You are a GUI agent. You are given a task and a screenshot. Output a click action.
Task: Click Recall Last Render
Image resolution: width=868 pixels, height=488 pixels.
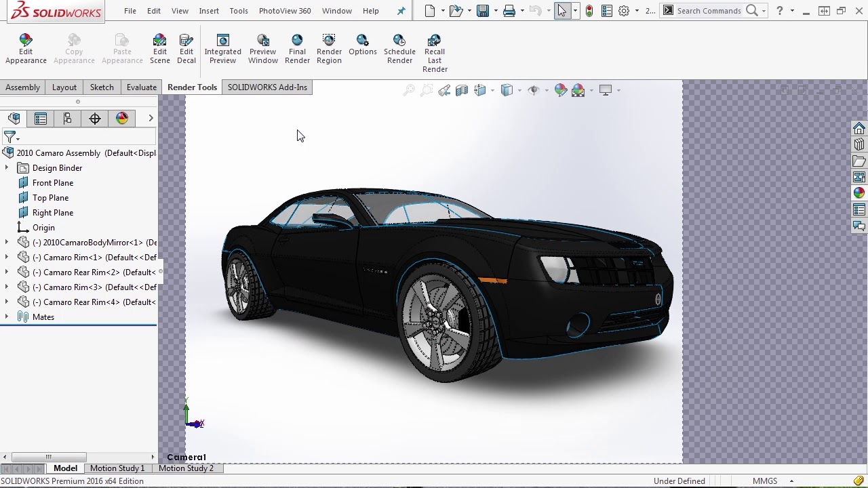[x=435, y=54]
